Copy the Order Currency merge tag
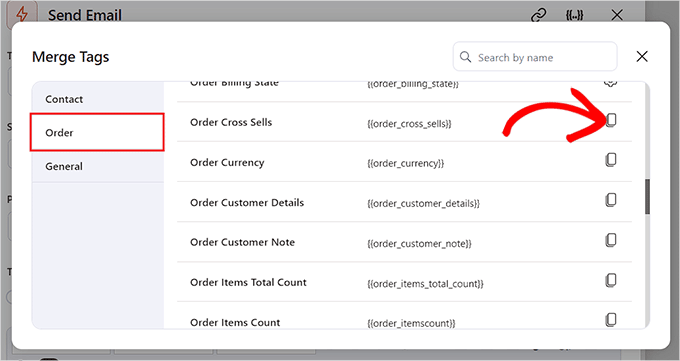 pos(611,160)
